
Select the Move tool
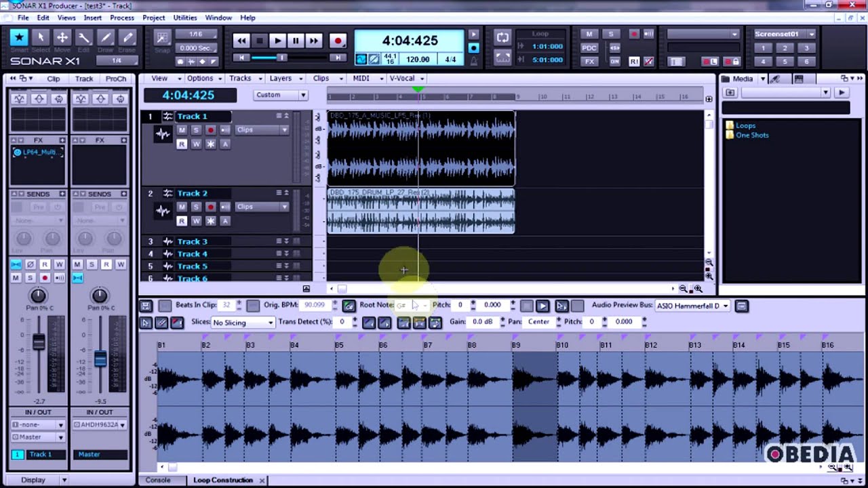click(x=63, y=39)
